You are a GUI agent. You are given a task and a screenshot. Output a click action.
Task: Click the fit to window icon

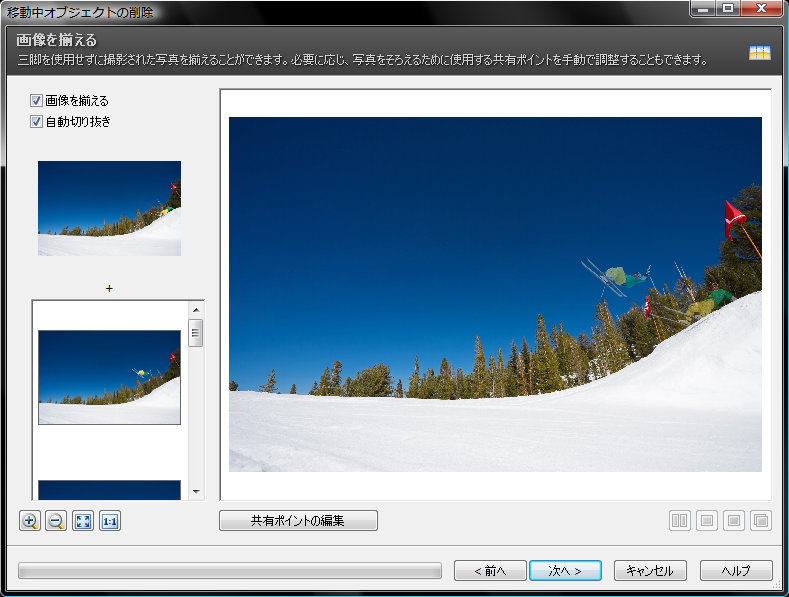[x=83, y=521]
